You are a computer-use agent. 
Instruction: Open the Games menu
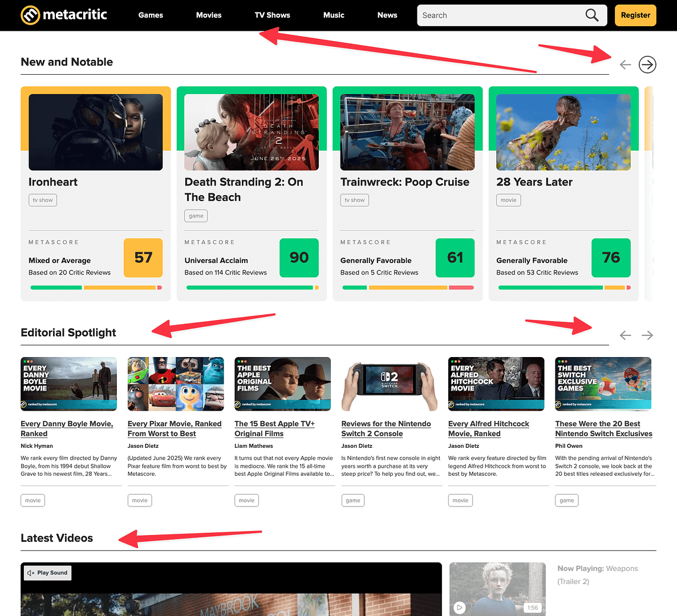[x=151, y=15]
